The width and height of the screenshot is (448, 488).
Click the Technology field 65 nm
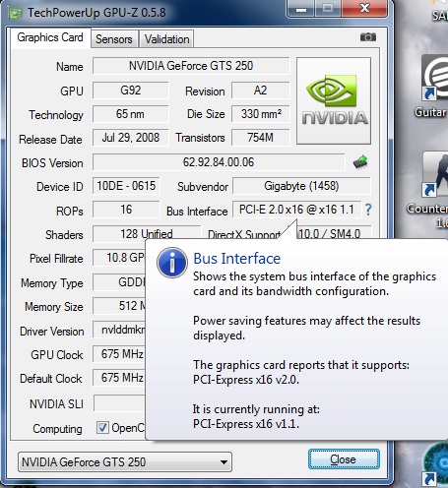131,114
